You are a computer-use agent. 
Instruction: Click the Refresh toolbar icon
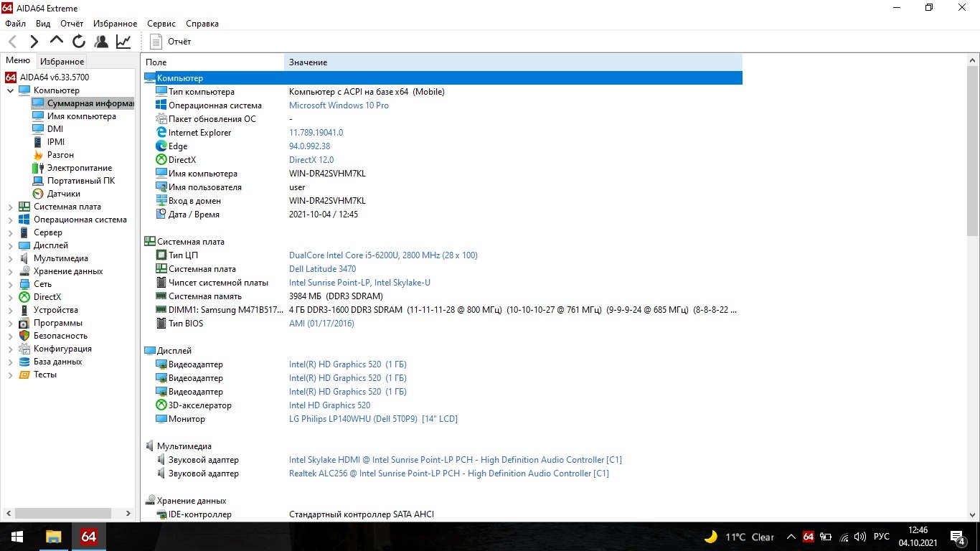click(x=79, y=42)
